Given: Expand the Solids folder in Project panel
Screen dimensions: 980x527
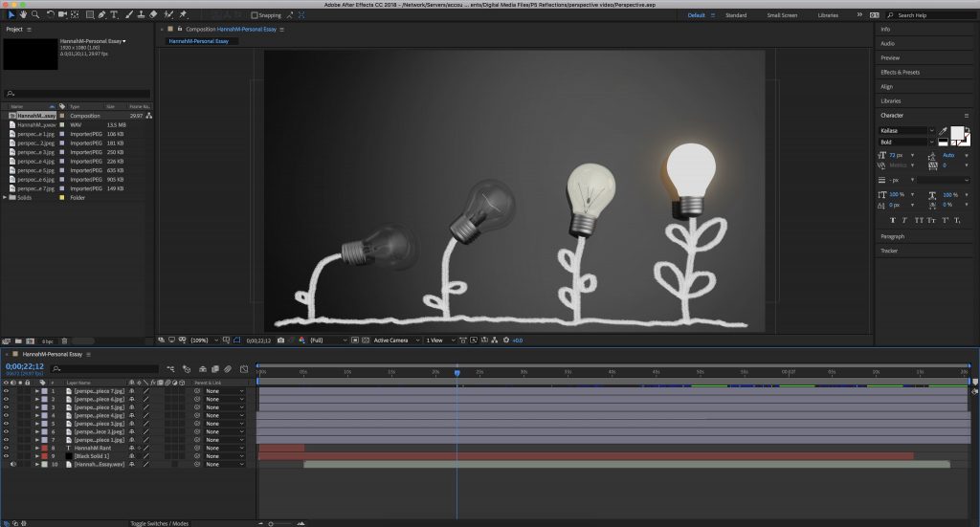Looking at the screenshot, I should (x=5, y=197).
